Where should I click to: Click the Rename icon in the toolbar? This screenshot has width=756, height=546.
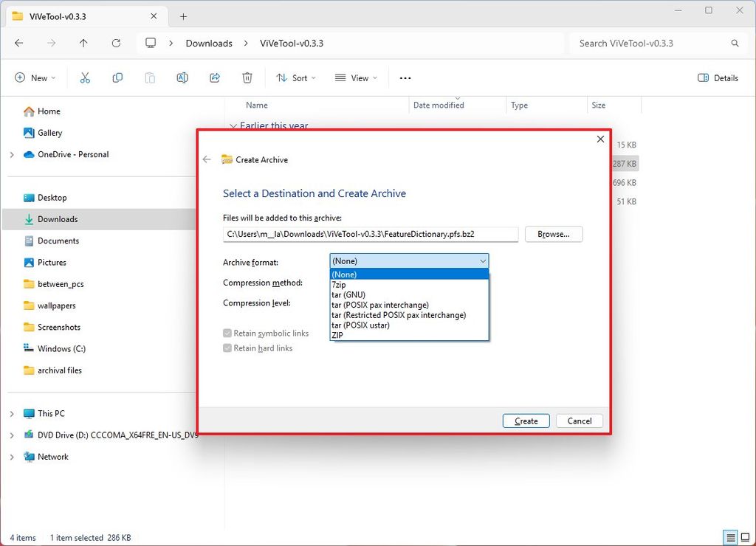point(182,77)
